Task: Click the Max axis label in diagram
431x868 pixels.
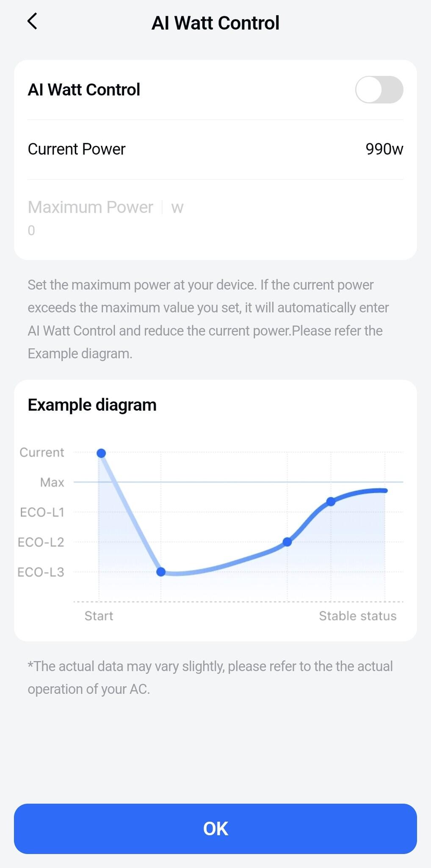Action: [52, 482]
